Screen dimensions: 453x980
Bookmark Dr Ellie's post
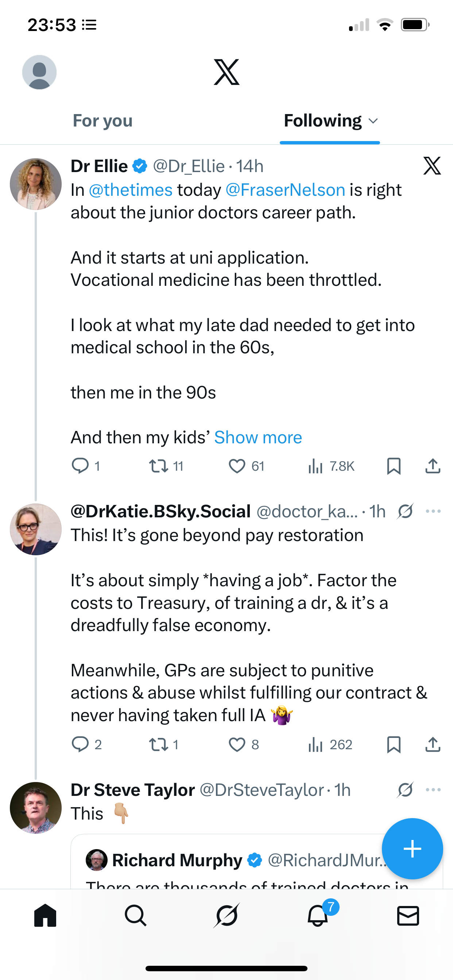click(394, 466)
